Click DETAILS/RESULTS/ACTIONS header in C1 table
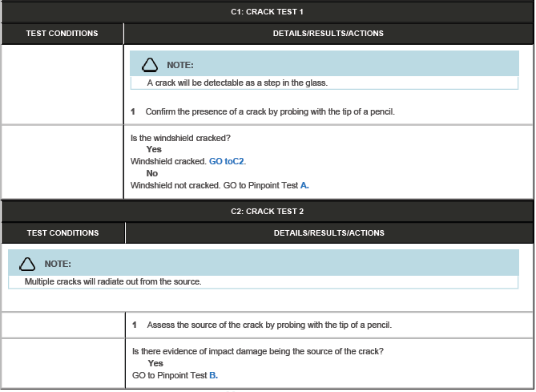This screenshot has width=536, height=392. tap(328, 34)
